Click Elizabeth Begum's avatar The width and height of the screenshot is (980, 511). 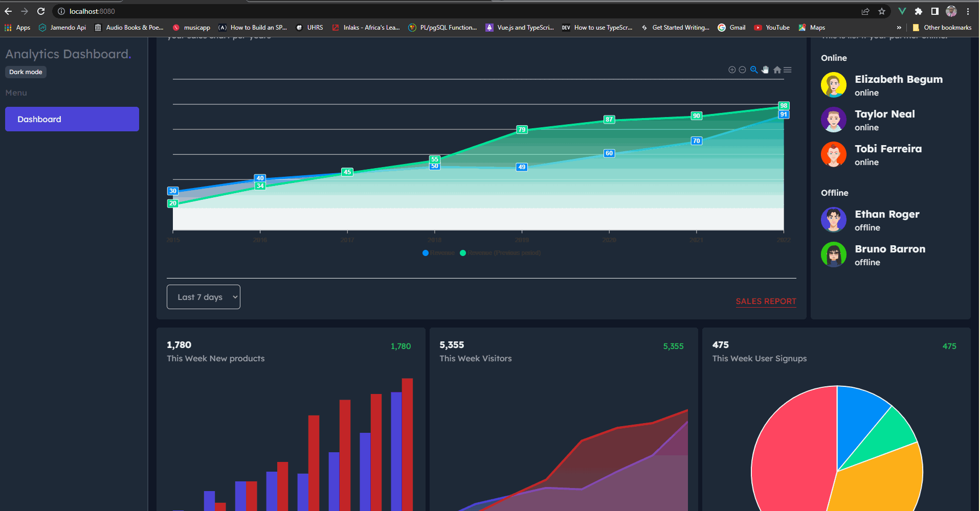[834, 85]
